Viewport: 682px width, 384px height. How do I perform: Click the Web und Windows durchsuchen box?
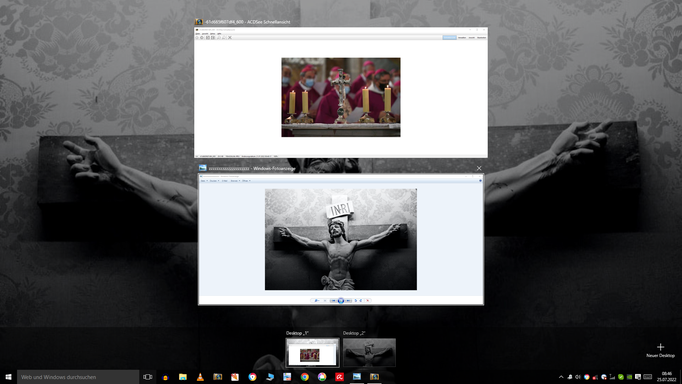click(x=78, y=377)
